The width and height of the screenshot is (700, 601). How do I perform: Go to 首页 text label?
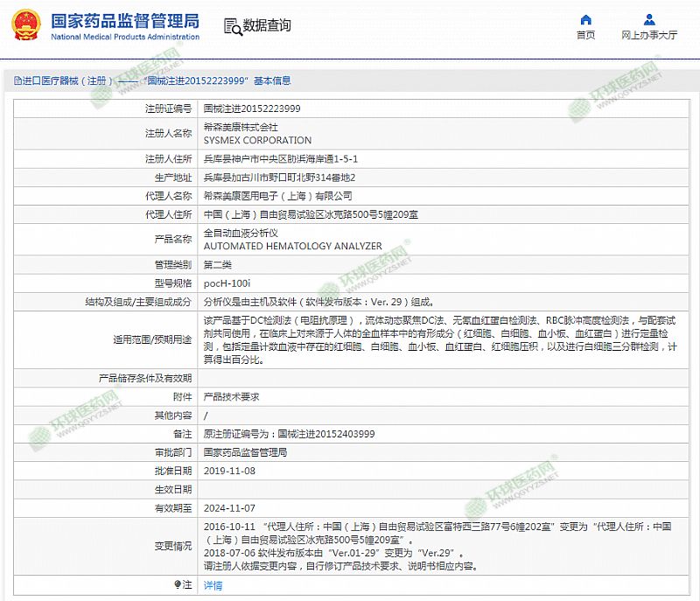585,36
